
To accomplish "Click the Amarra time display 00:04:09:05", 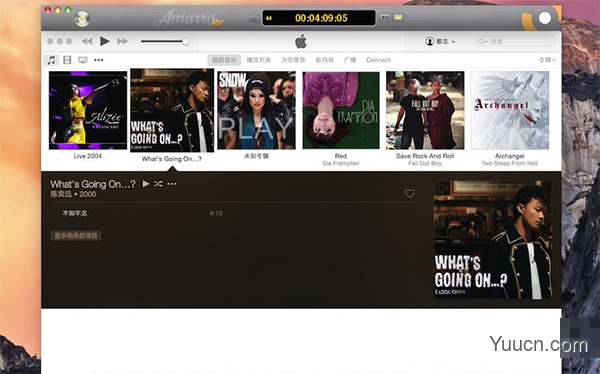I will (321, 18).
